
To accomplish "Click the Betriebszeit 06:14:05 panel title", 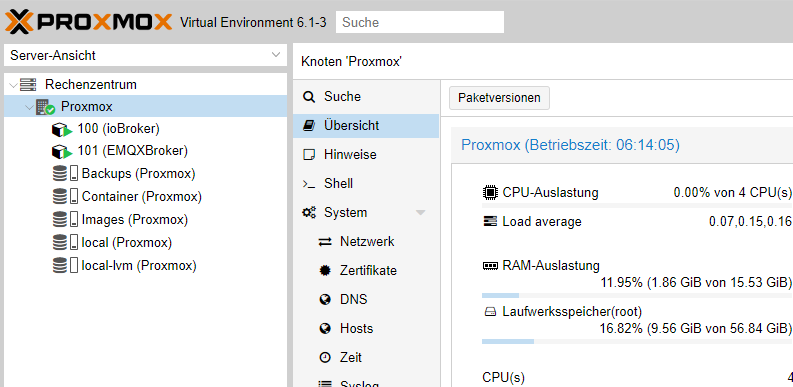I will [x=570, y=146].
